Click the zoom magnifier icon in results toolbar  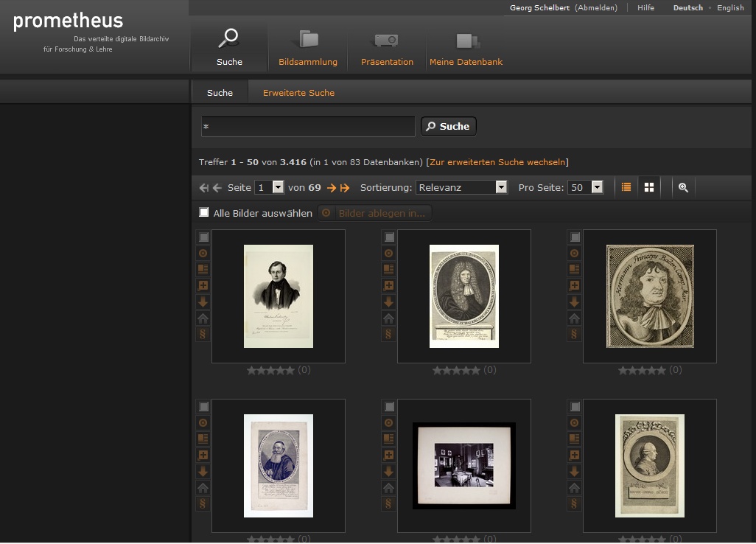point(683,187)
